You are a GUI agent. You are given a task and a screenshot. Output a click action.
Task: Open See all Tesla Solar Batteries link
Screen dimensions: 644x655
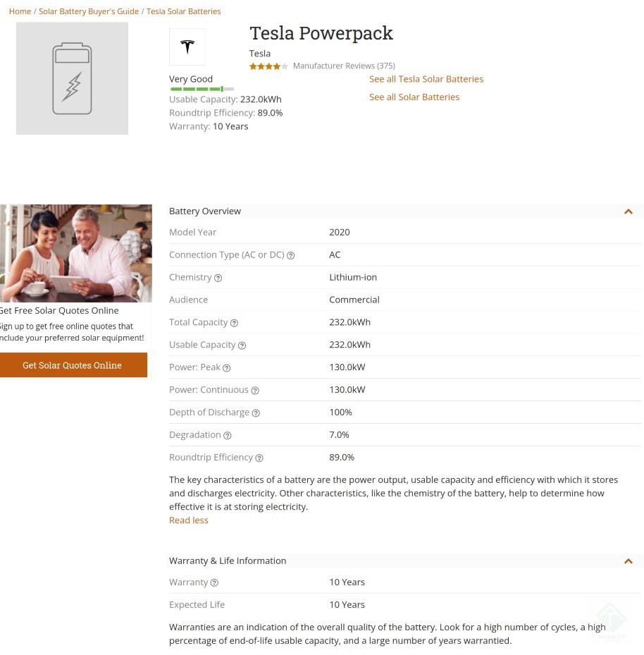(426, 79)
